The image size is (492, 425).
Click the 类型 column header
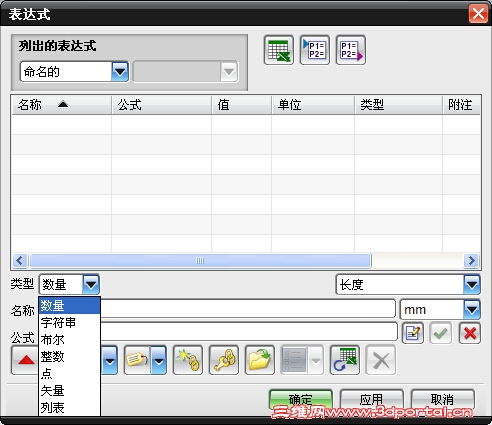click(398, 105)
